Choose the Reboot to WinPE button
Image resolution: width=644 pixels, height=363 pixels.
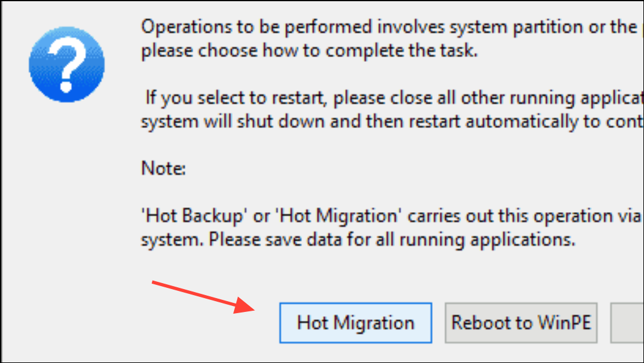(x=521, y=323)
